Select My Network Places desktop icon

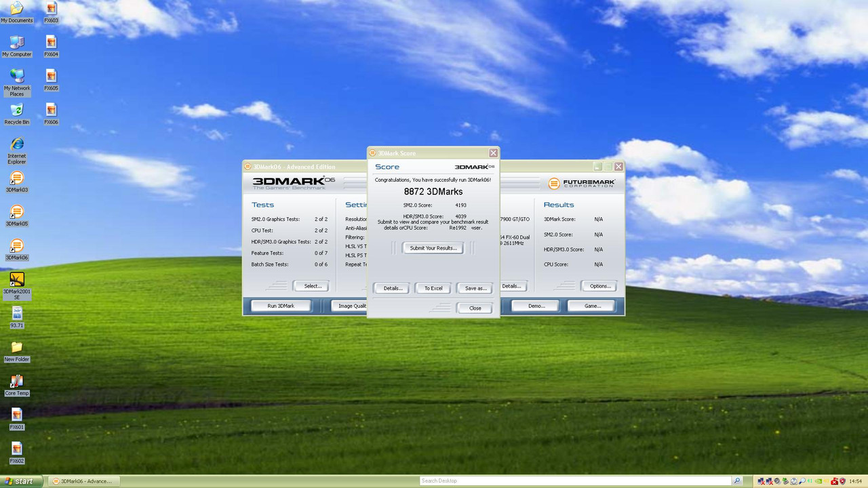pos(17,82)
